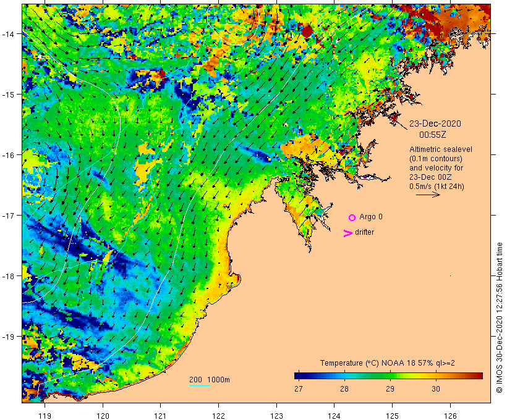The height and width of the screenshot is (420, 507).
Task: Click the magenta Argo 0 circle marker
Action: [352, 218]
